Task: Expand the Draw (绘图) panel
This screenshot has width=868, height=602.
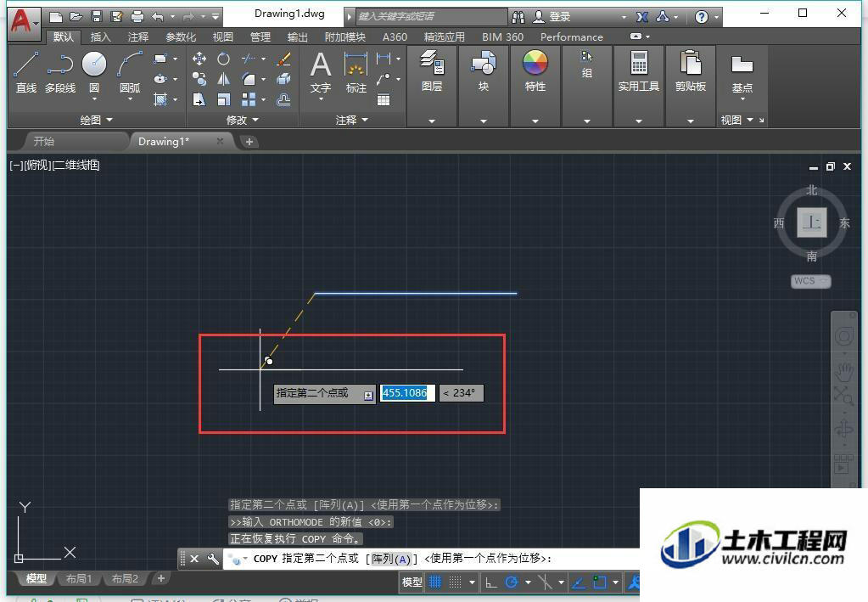Action: (97, 120)
